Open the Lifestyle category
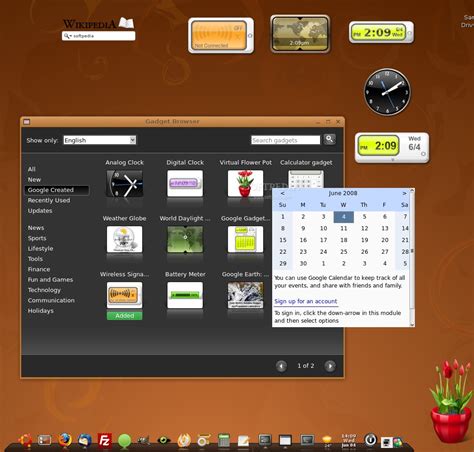474x452 pixels. point(40,249)
